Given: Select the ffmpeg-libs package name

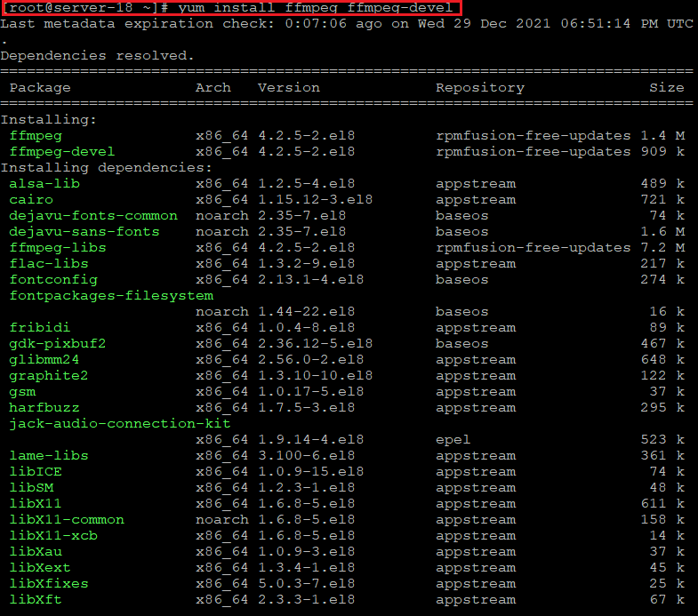Looking at the screenshot, I should point(58,248).
